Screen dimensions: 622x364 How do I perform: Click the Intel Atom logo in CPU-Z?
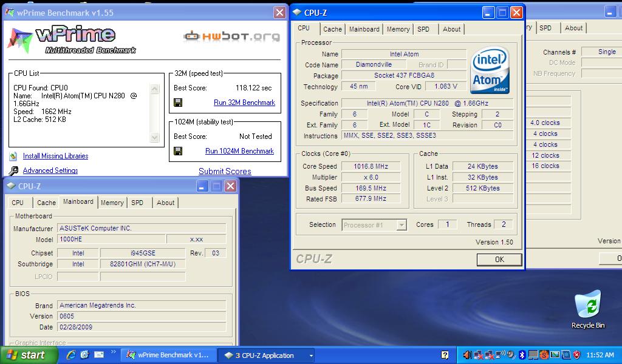coord(490,70)
